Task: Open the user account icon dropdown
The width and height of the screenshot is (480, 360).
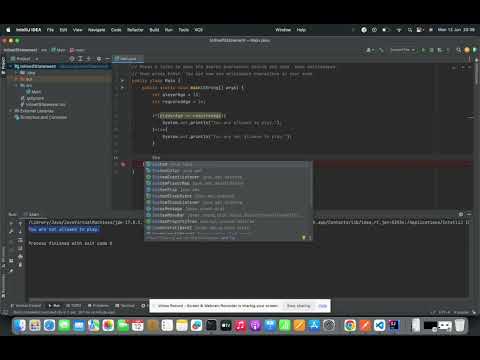Action: tap(370, 50)
